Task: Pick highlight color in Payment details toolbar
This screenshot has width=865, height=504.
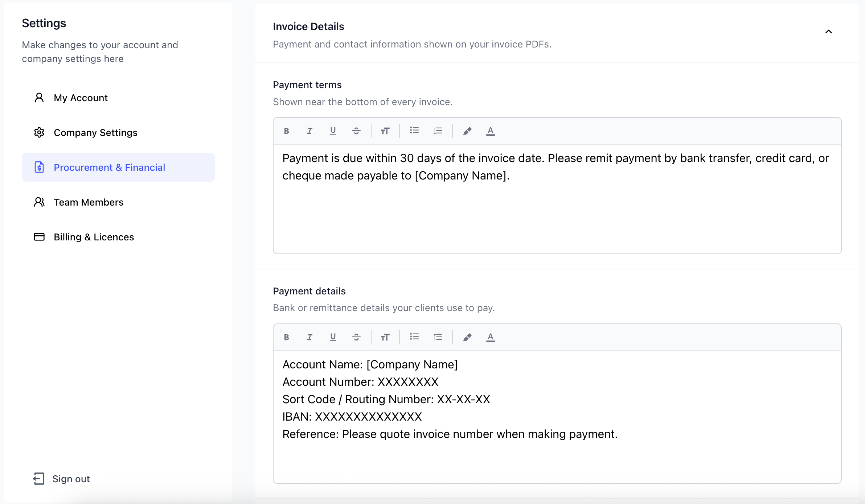Action: coord(467,337)
